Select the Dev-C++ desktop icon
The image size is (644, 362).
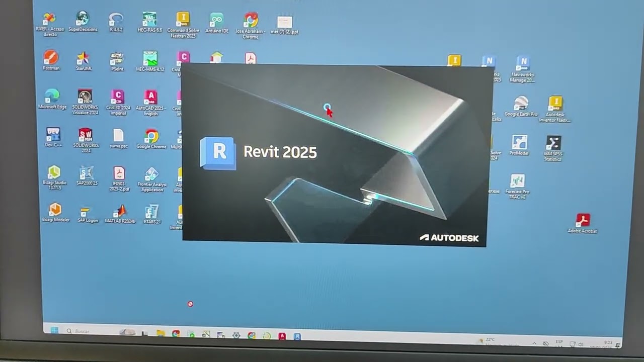point(53,137)
